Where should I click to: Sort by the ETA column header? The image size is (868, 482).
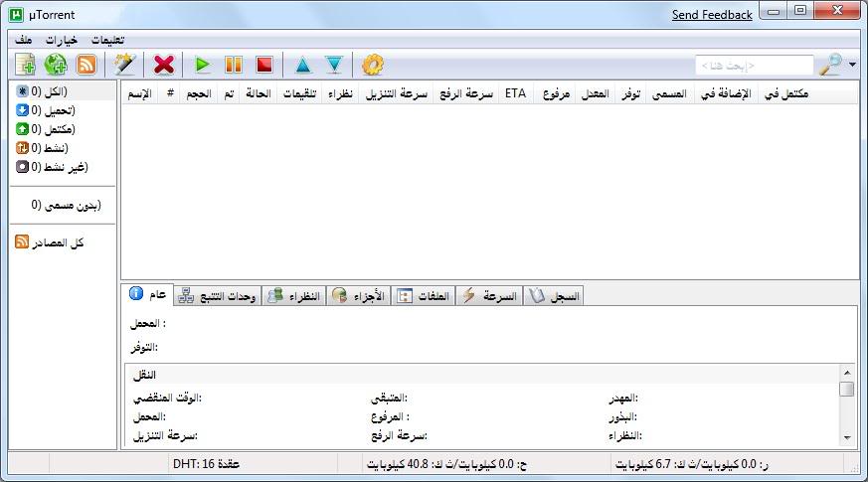515,94
